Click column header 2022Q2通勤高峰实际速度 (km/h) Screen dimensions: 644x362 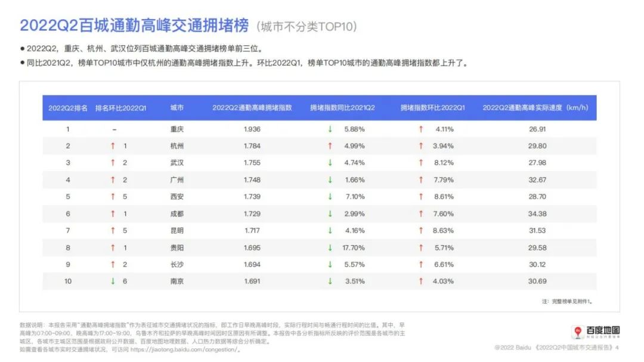[x=535, y=108]
